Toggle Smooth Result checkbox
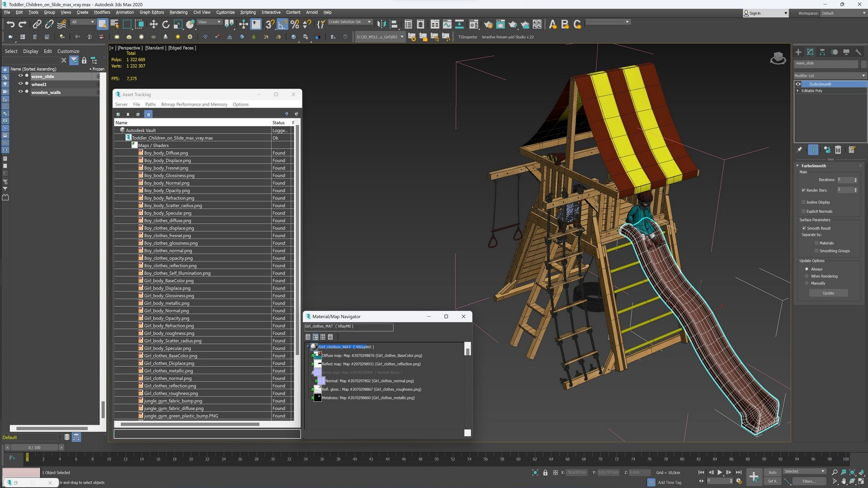The width and height of the screenshot is (868, 488). pos(804,228)
